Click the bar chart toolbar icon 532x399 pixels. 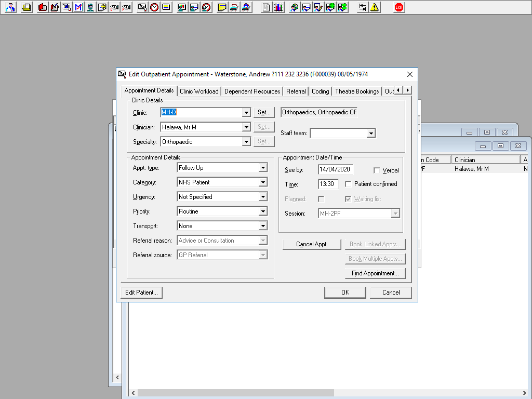pos(278,7)
